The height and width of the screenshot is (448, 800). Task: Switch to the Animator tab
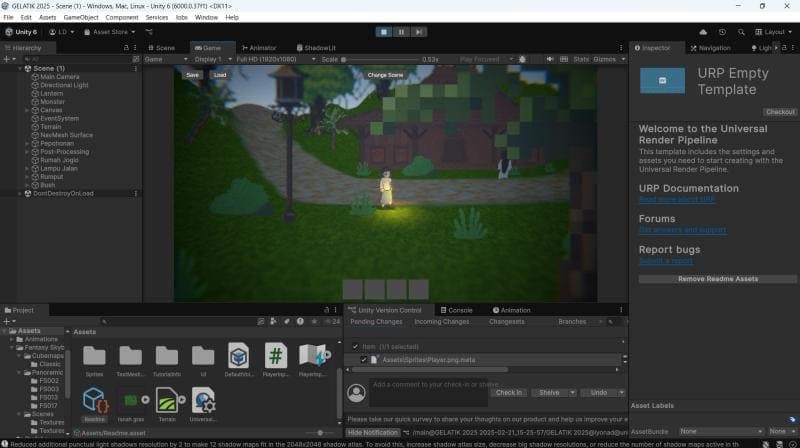pyautogui.click(x=259, y=47)
